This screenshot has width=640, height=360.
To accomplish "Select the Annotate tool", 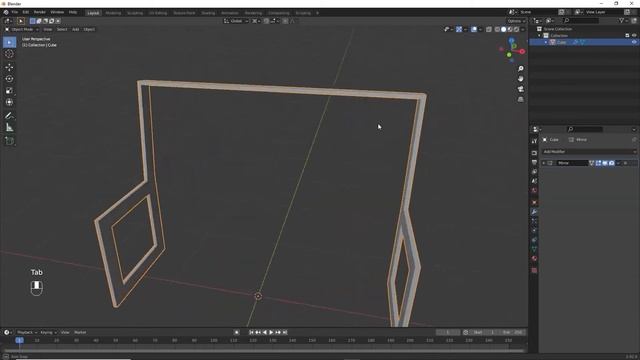I will tap(9, 116).
